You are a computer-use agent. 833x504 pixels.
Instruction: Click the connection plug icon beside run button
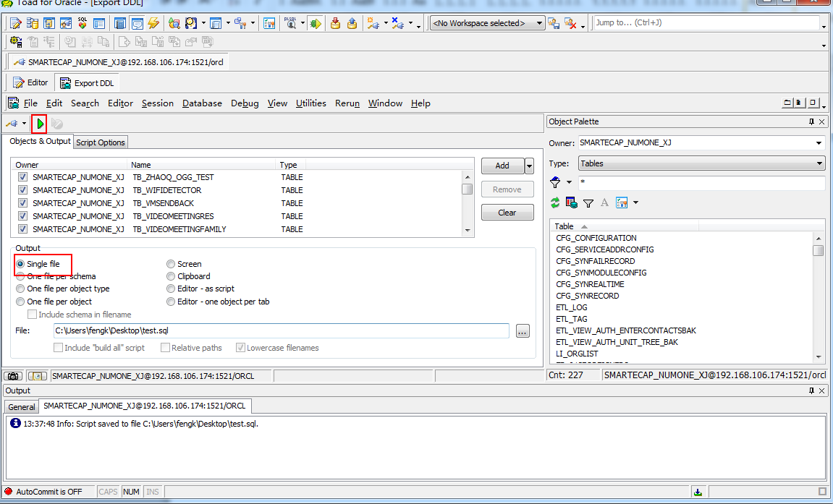[x=12, y=124]
